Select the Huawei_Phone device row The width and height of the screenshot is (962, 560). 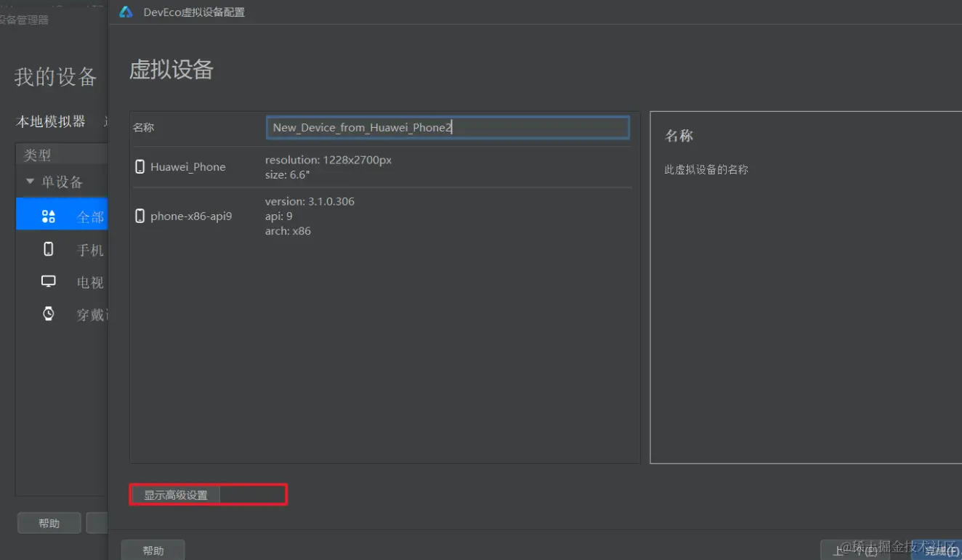click(x=381, y=167)
